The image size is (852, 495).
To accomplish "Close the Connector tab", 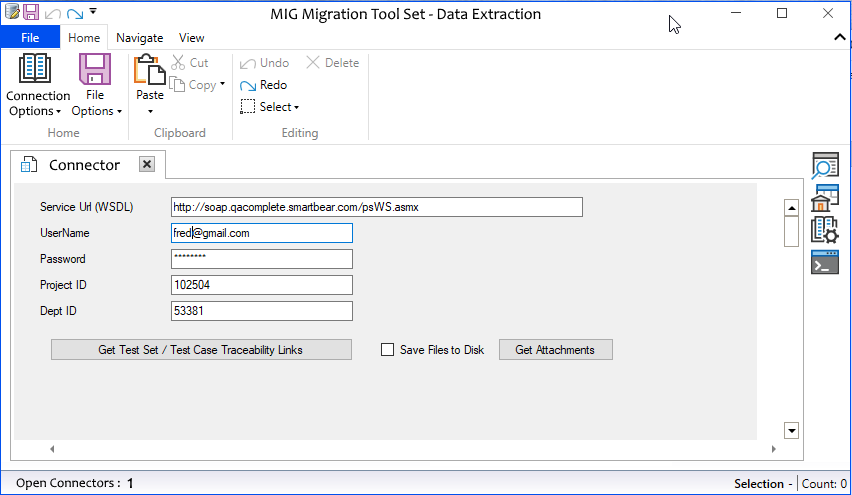I will (x=147, y=164).
